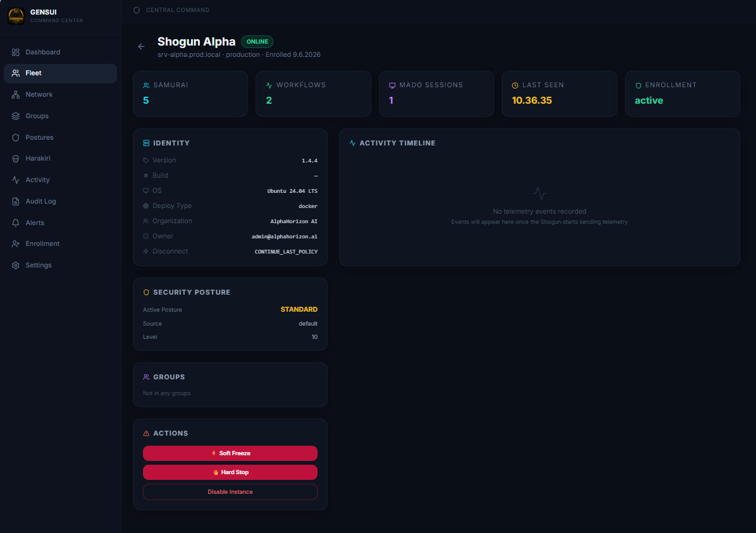The height and width of the screenshot is (533, 756).
Task: Click the Harakiri skull icon
Action: (15, 159)
